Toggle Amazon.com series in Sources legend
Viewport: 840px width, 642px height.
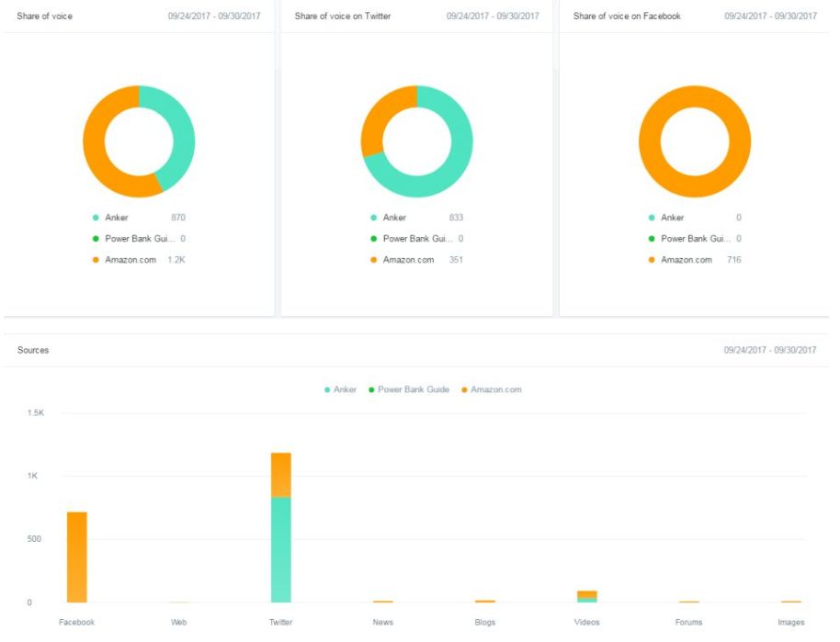point(492,389)
